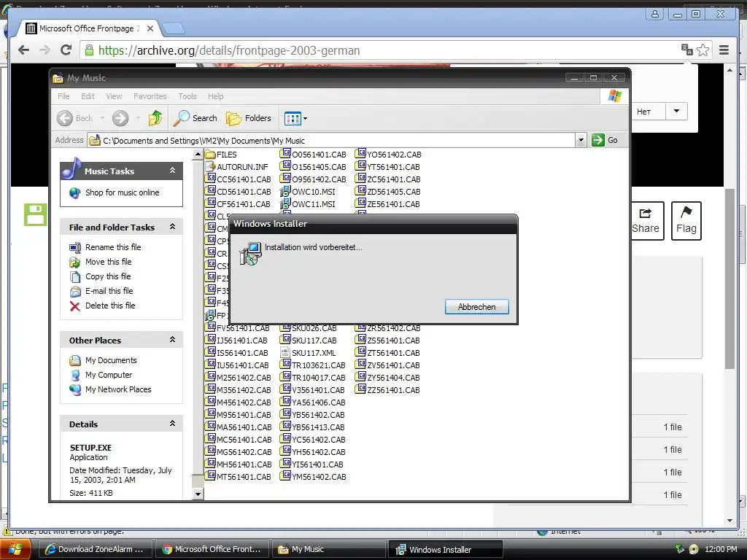
Task: Click the Back arrow in My Music toolbar
Action: 65,118
